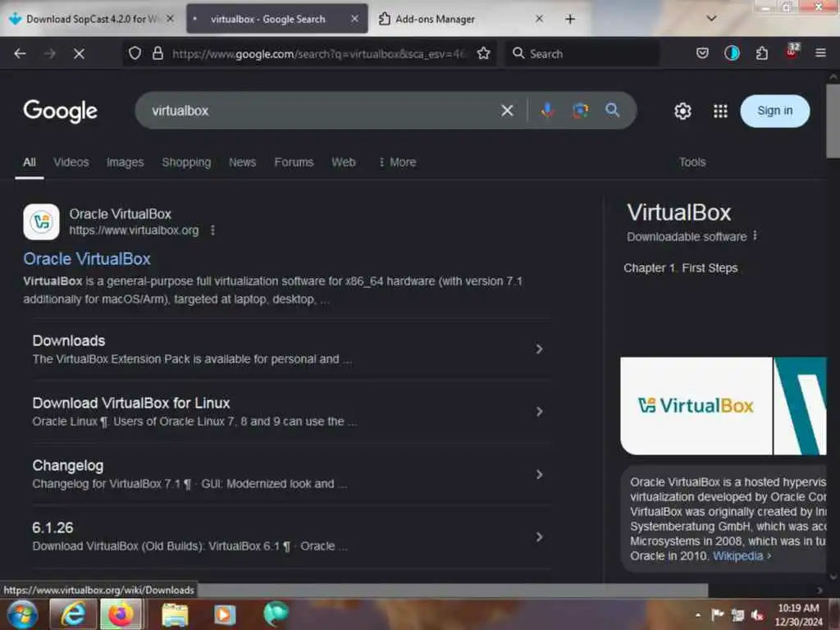Open the VirtualBox logo thumbnail

[696, 405]
